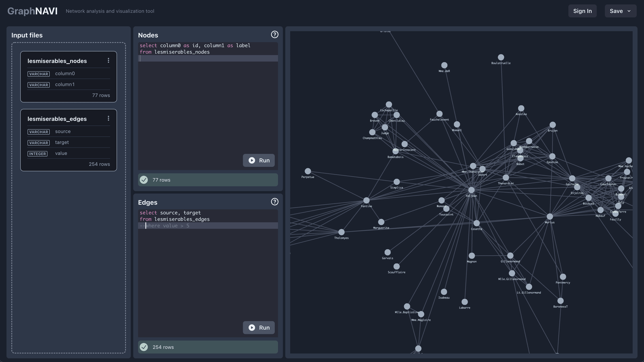Open lesmiserables_nodes options menu (three dots)
The width and height of the screenshot is (644, 362).
pos(108,60)
